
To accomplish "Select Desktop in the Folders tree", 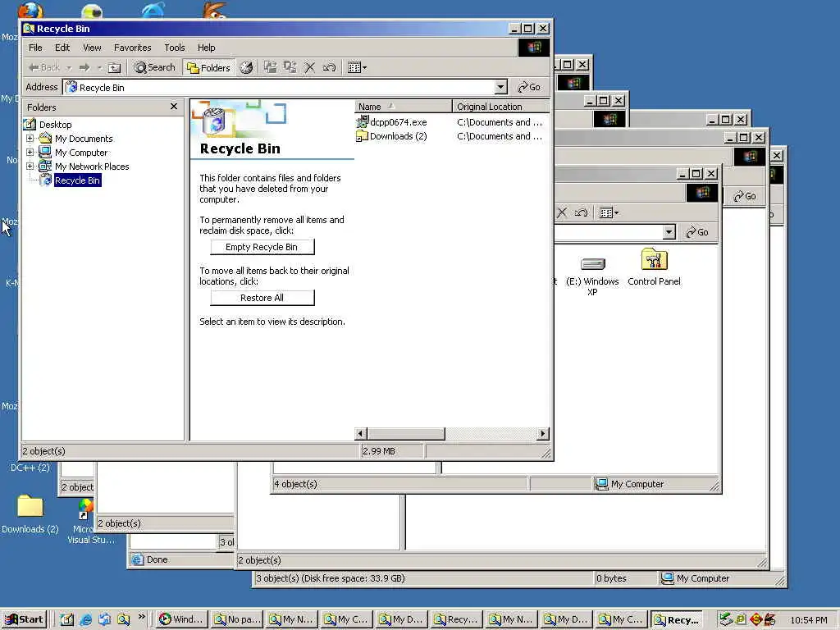I will (55, 125).
